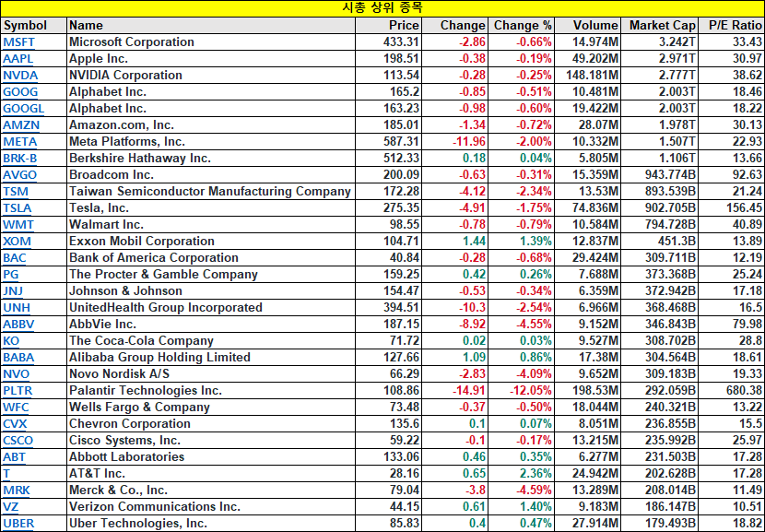The height and width of the screenshot is (532, 765).
Task: Click the UBER symbol link
Action: (18, 523)
